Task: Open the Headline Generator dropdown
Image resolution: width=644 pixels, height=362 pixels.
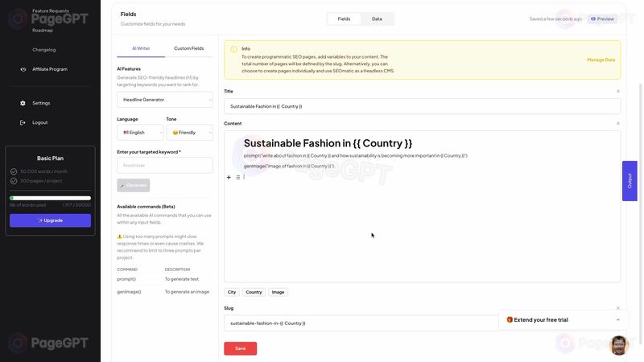Action: (165, 100)
